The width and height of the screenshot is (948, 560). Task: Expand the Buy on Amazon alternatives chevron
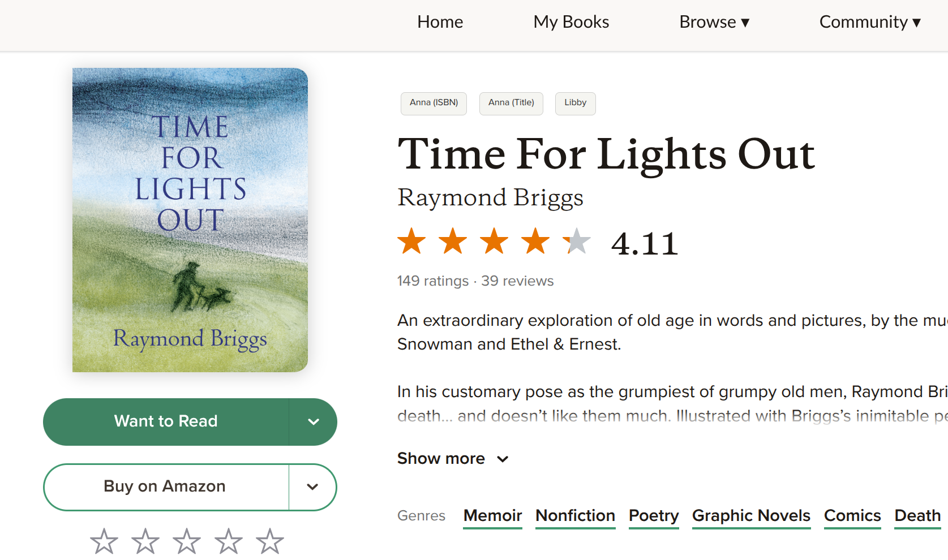click(312, 487)
